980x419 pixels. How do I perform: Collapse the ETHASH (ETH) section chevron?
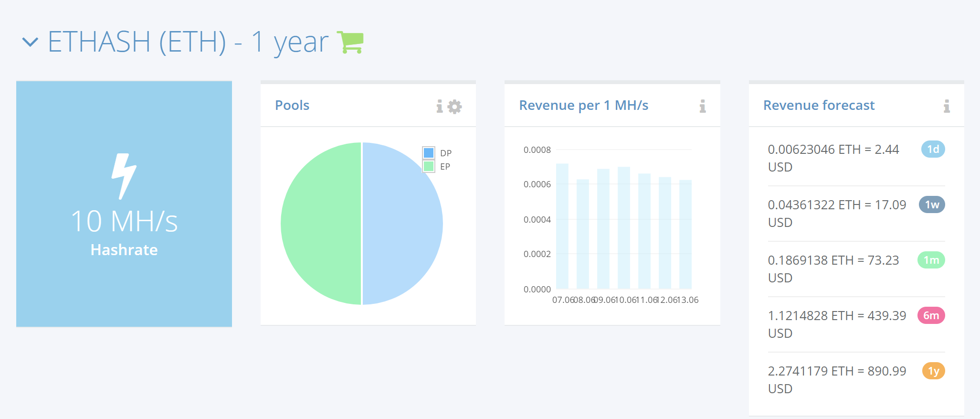[x=30, y=43]
